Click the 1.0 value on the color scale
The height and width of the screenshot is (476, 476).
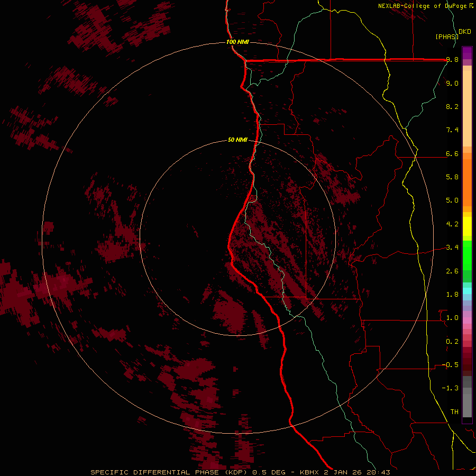[x=452, y=318]
